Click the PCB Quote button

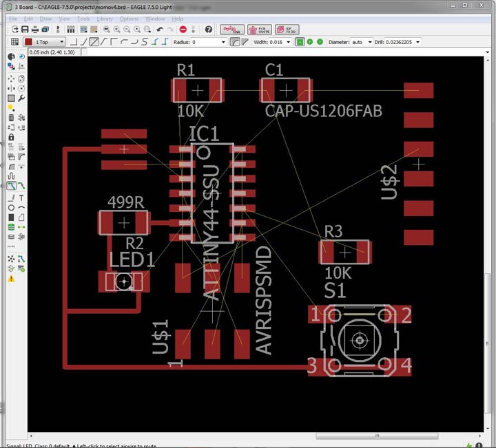(260, 30)
